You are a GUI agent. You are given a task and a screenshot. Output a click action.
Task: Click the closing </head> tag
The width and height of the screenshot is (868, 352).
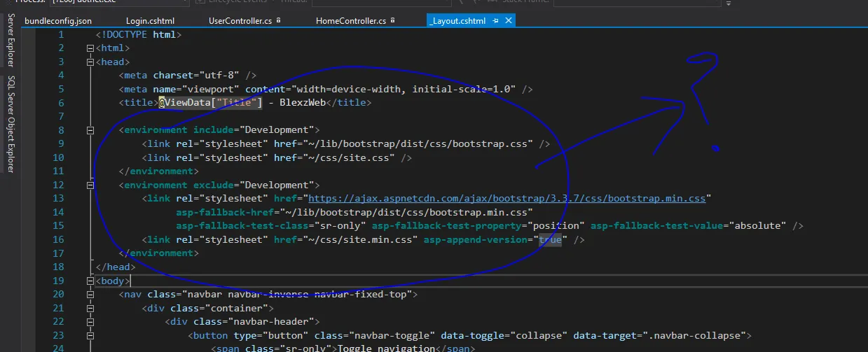(116, 267)
